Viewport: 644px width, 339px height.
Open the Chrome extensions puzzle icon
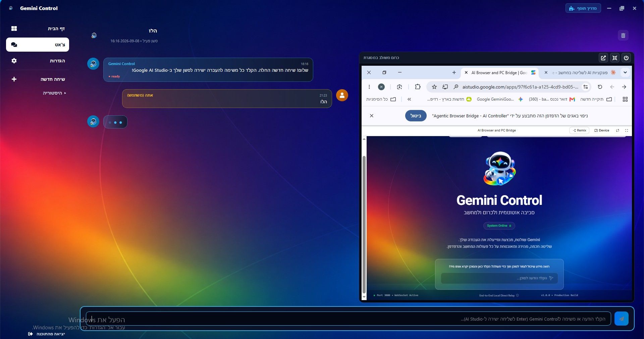pyautogui.click(x=418, y=87)
